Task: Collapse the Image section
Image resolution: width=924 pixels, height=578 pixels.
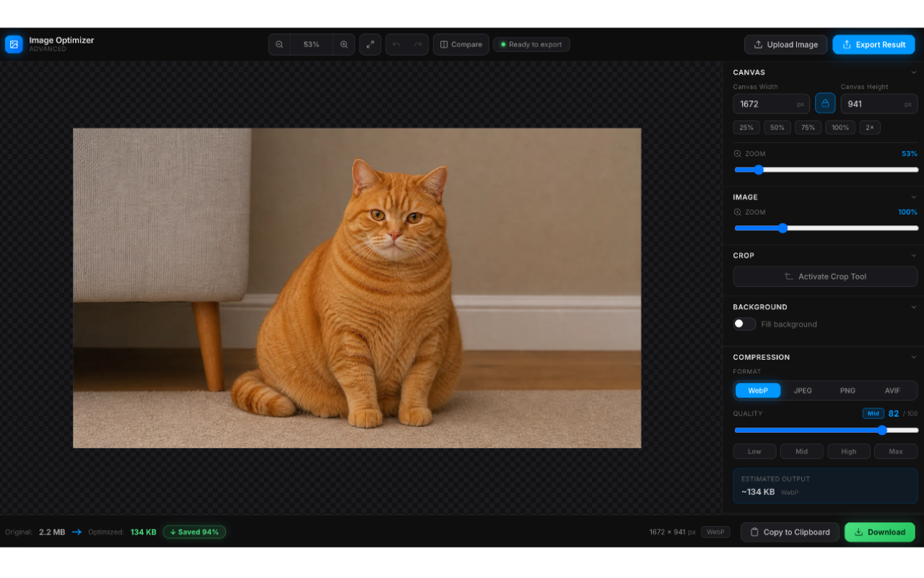Action: tap(913, 197)
